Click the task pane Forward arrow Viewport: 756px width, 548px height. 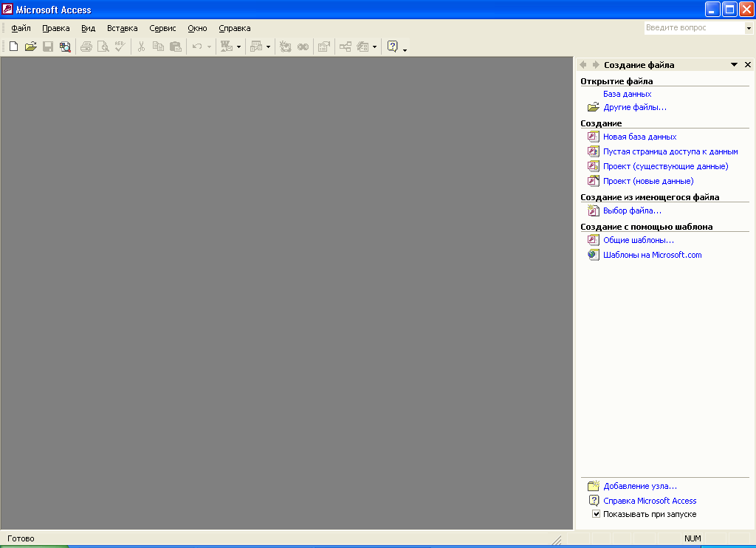point(596,65)
